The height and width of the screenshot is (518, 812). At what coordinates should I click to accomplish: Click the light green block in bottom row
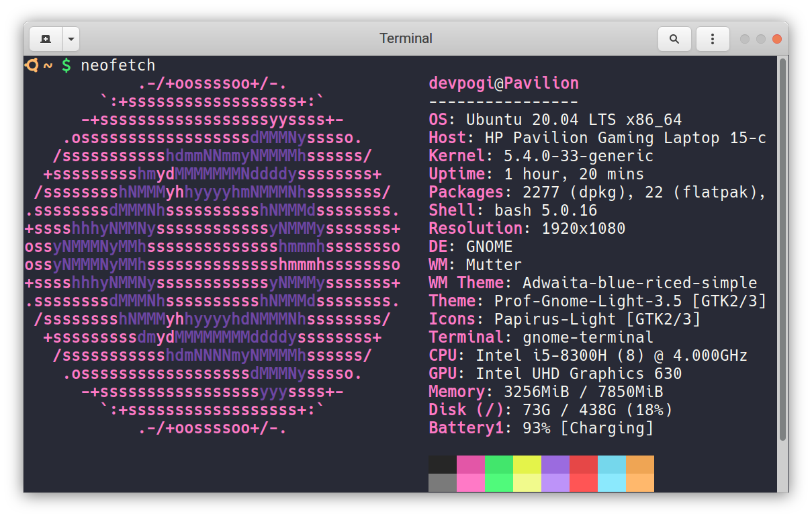click(499, 482)
